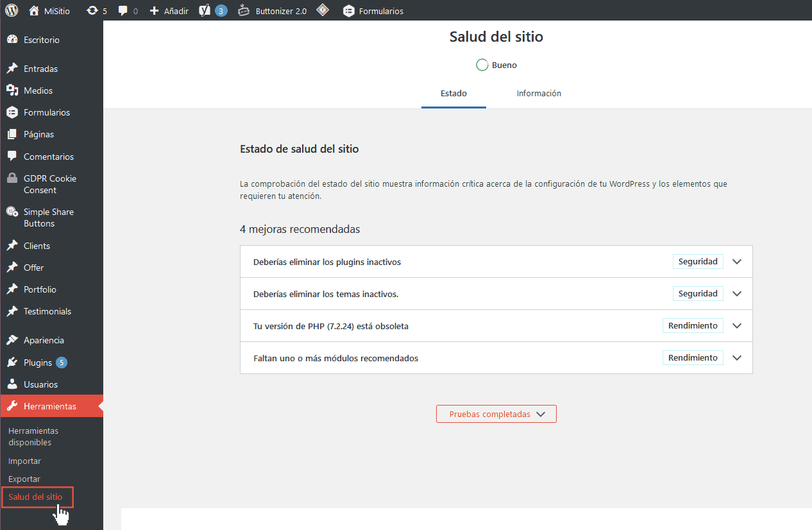Select the Estado tab
This screenshot has width=812, height=530.
pos(453,94)
